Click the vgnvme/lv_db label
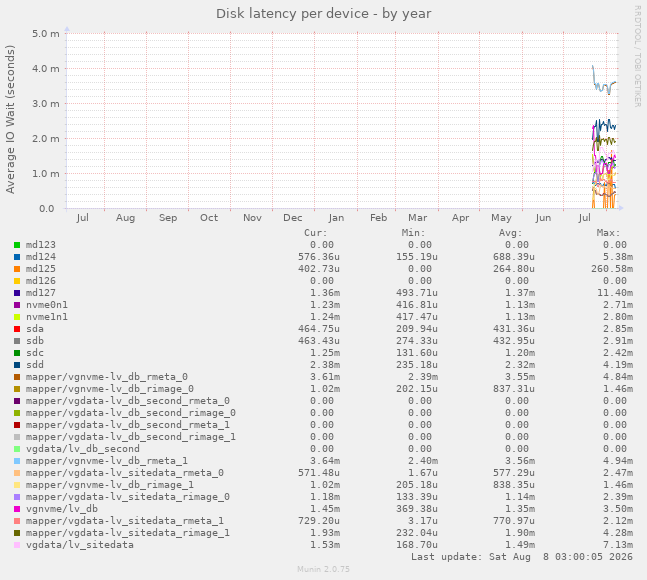This screenshot has width=647, height=580. pos(62,508)
